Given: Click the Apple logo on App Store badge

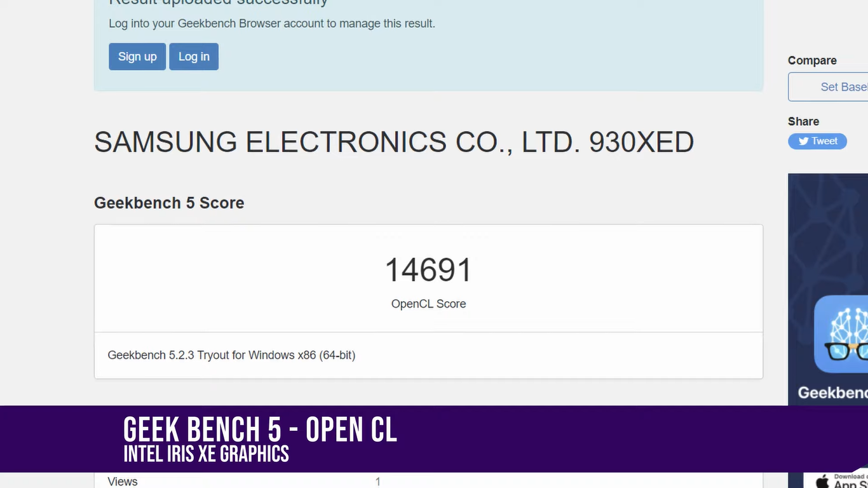Looking at the screenshot, I should click(821, 481).
